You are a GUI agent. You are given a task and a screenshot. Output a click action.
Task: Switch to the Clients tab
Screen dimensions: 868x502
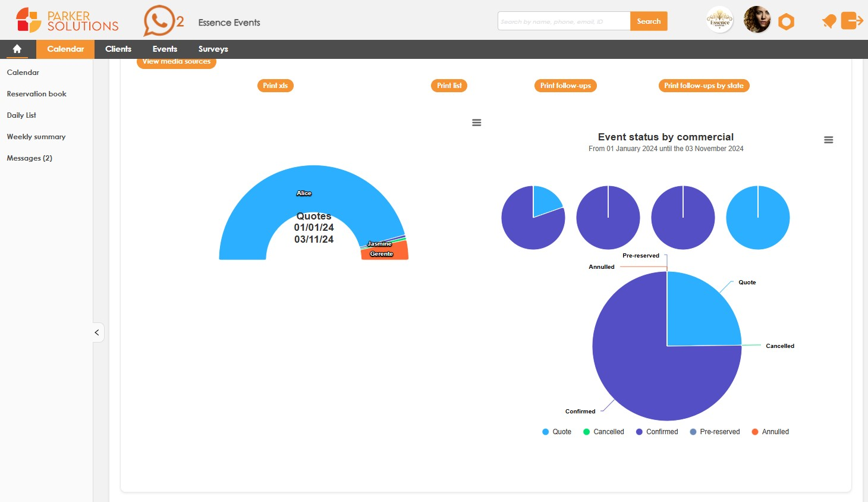(x=118, y=49)
